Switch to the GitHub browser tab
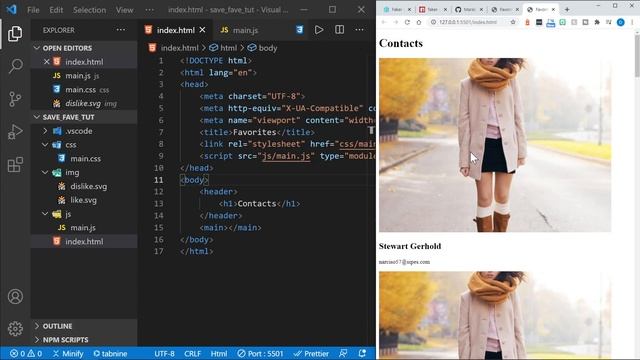This screenshot has height=360, width=640. click(x=469, y=9)
